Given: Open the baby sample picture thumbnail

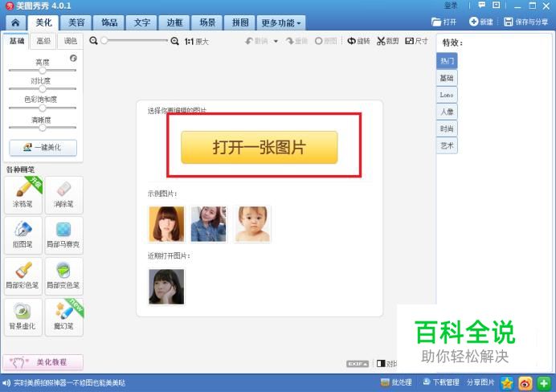Looking at the screenshot, I should (252, 224).
